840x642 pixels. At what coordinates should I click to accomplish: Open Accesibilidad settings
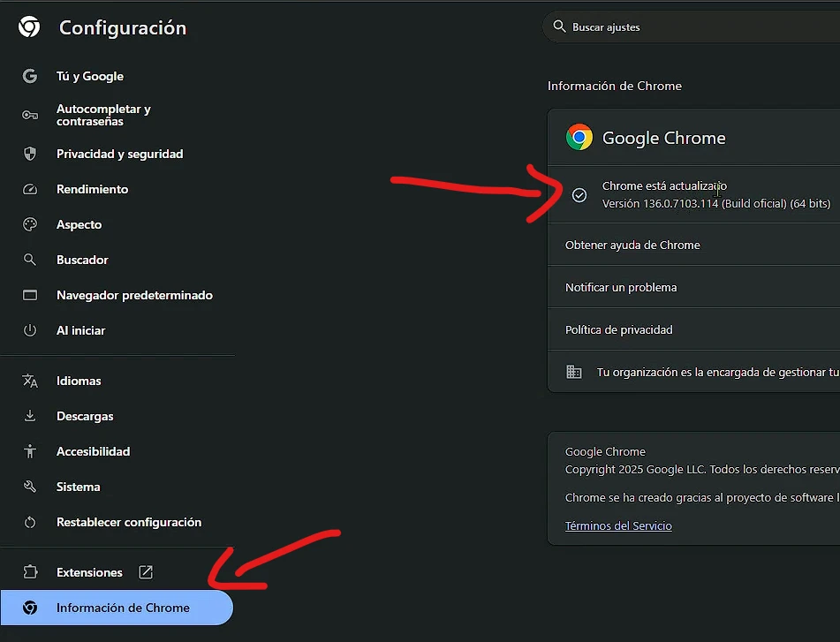94,451
